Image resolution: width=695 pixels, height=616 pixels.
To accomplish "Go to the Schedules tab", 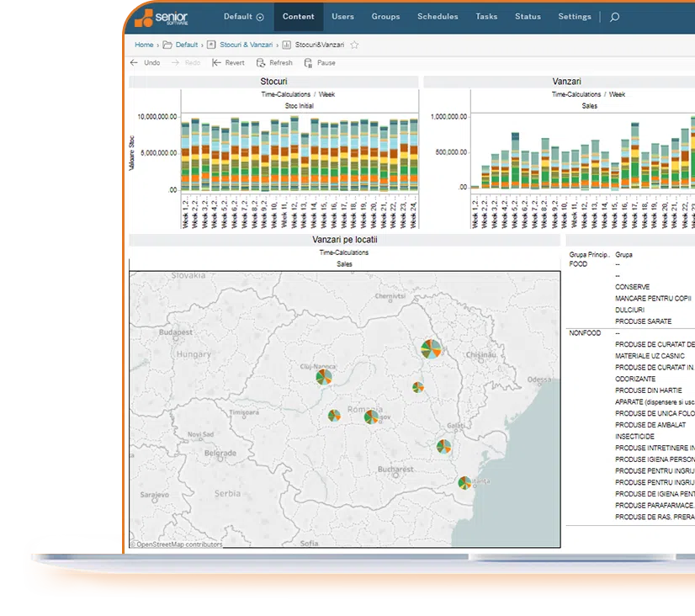I will [x=438, y=17].
